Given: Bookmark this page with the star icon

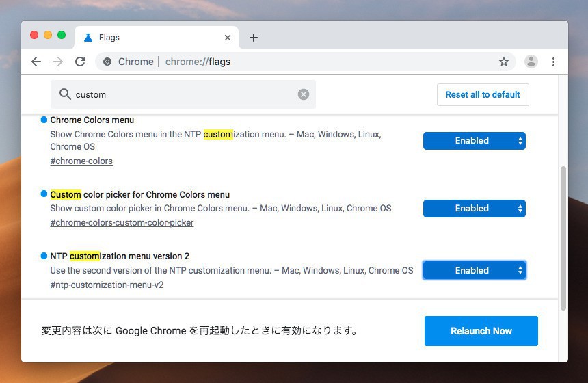Looking at the screenshot, I should click(x=504, y=62).
